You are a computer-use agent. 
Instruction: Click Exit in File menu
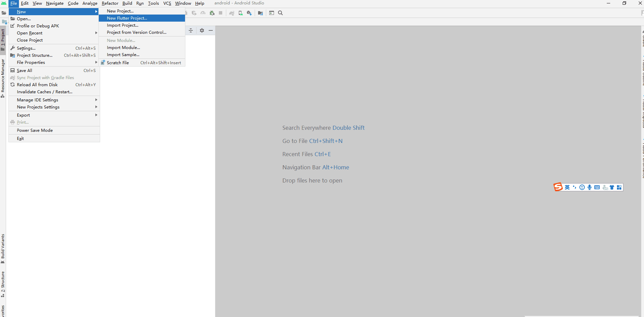pyautogui.click(x=54, y=139)
